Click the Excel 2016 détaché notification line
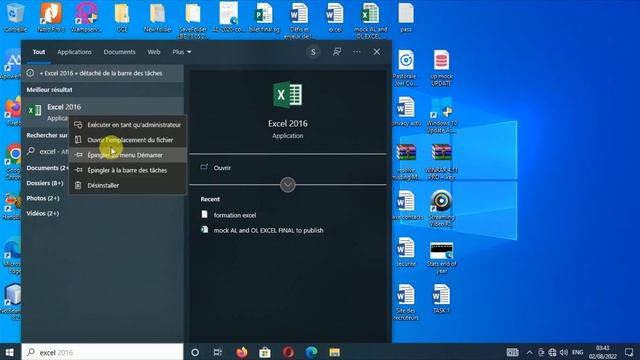The image size is (640, 360). (102, 73)
